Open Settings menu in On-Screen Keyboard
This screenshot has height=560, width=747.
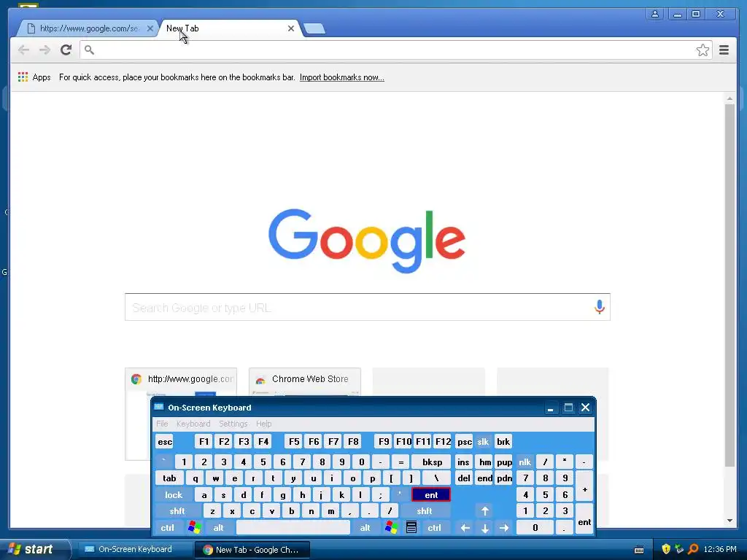pos(233,424)
